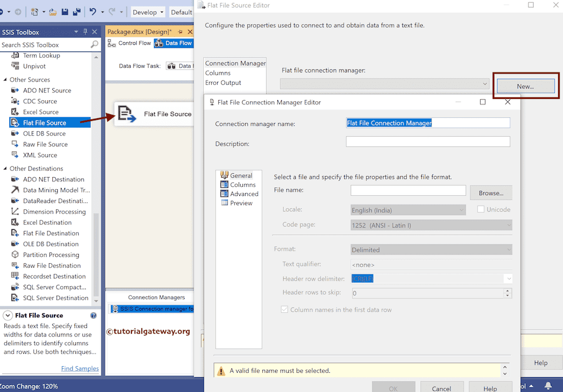Enable the Unicode checkbox
This screenshot has height=392, width=563.
481,209
